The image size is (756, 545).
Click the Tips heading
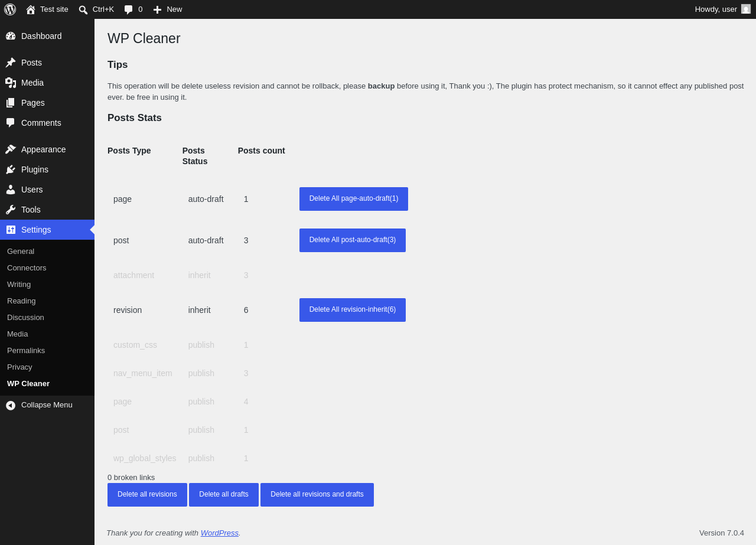pos(118,65)
